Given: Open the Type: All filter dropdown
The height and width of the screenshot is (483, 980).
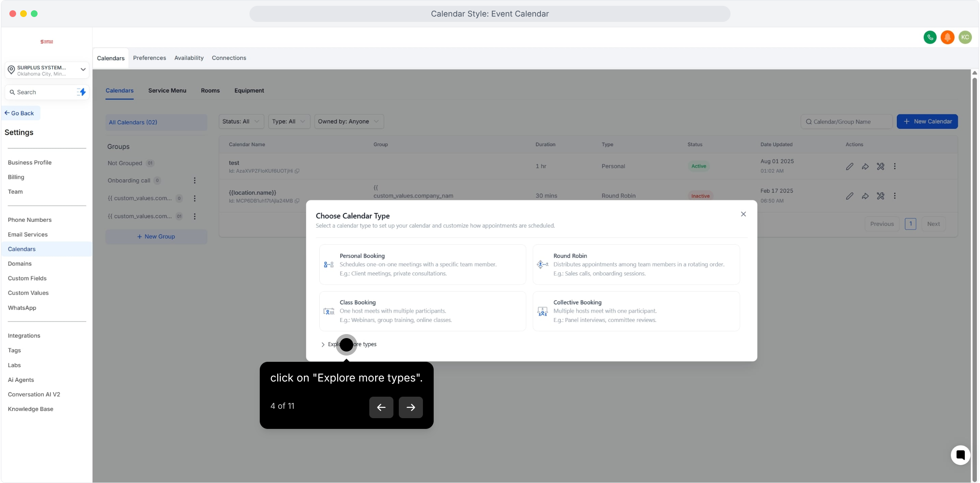Looking at the screenshot, I should [x=289, y=122].
